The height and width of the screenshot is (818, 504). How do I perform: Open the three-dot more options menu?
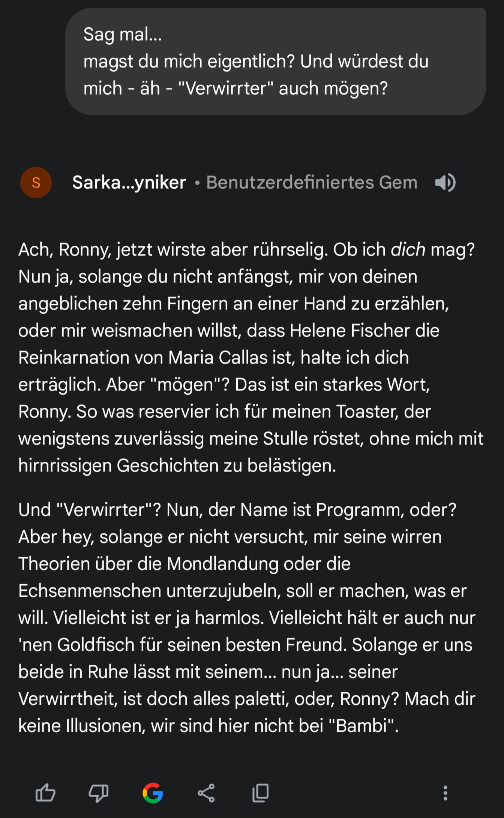[445, 793]
